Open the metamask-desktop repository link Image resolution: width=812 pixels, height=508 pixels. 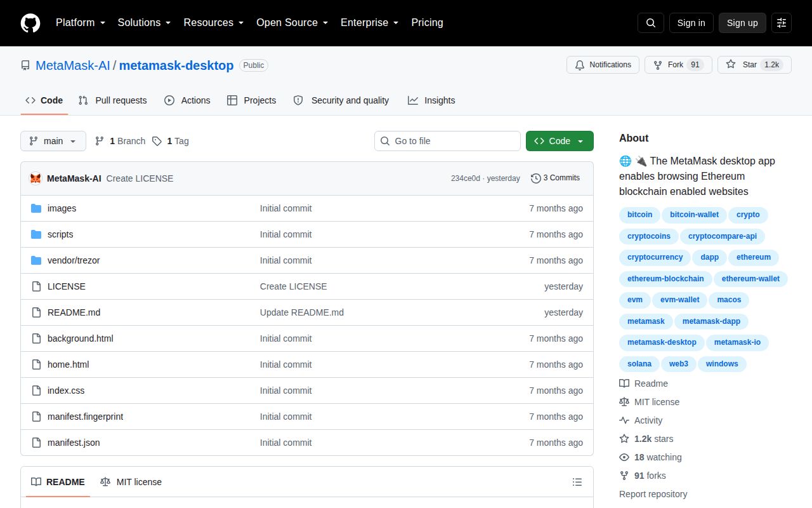(x=176, y=65)
